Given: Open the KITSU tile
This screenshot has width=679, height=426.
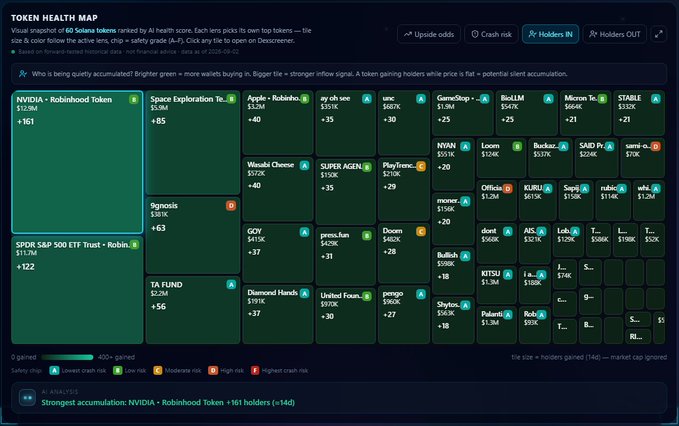Looking at the screenshot, I should click(496, 285).
